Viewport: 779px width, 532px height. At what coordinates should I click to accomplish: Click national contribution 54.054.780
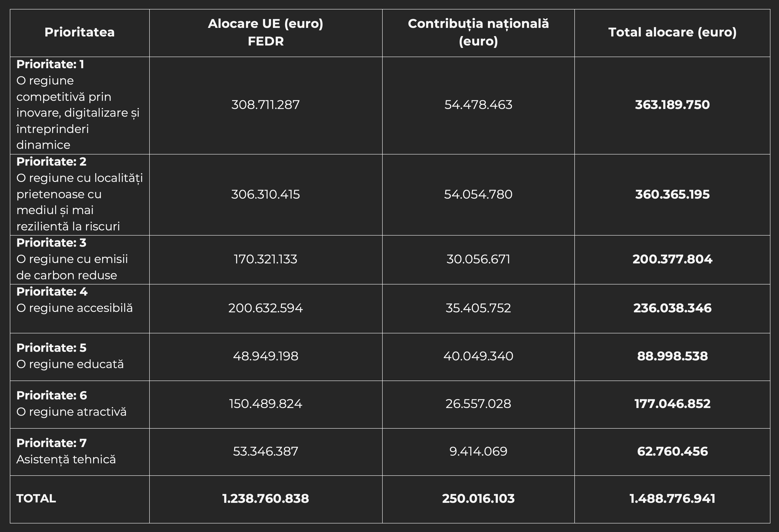coord(478,194)
